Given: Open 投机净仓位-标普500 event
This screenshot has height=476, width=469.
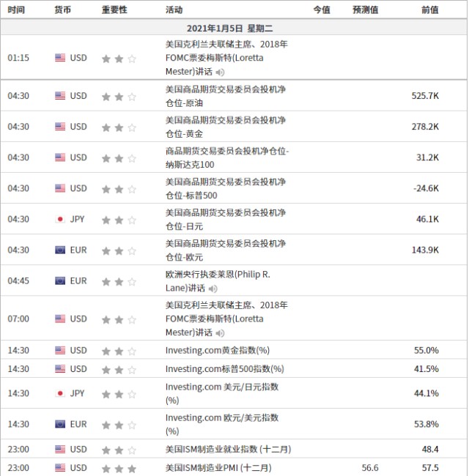Looking at the screenshot, I should pyautogui.click(x=226, y=188).
